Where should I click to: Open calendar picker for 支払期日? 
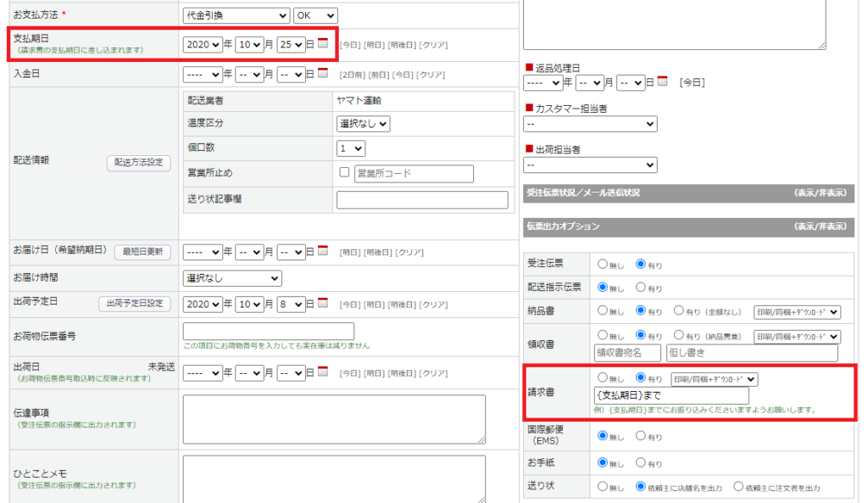pos(323,44)
